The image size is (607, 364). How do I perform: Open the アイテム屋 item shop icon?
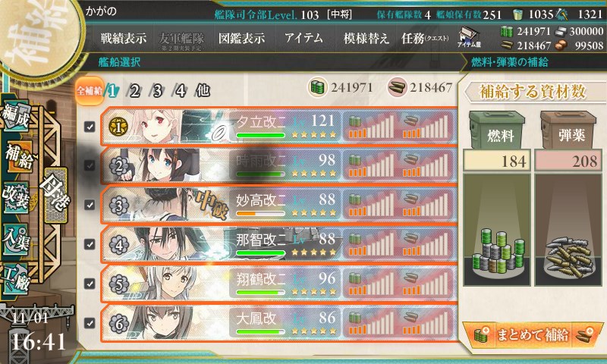469,37
